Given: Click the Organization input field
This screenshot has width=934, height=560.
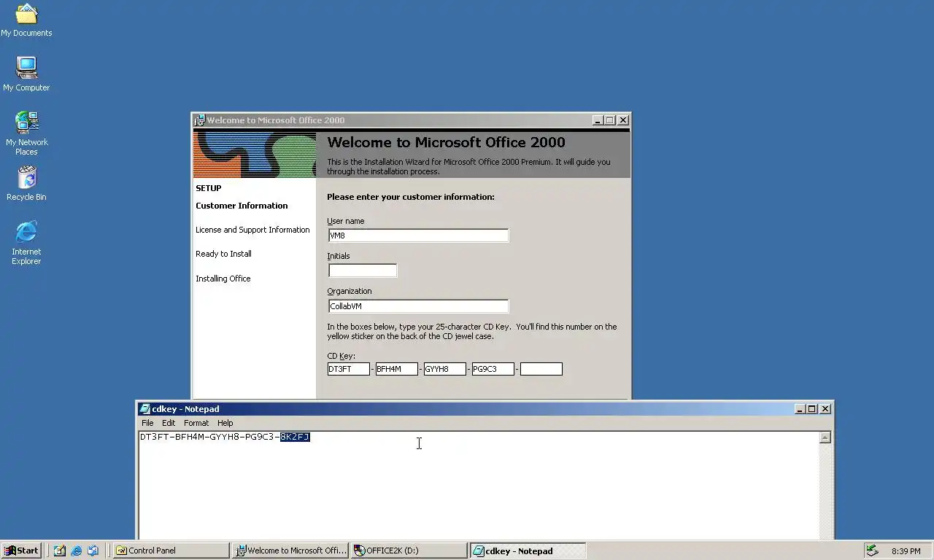Looking at the screenshot, I should coord(418,306).
